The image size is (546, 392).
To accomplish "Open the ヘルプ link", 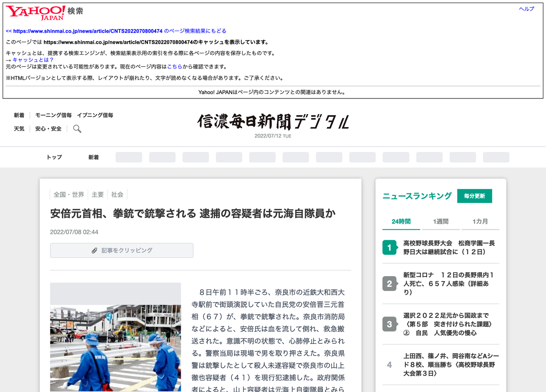I will [x=526, y=9].
